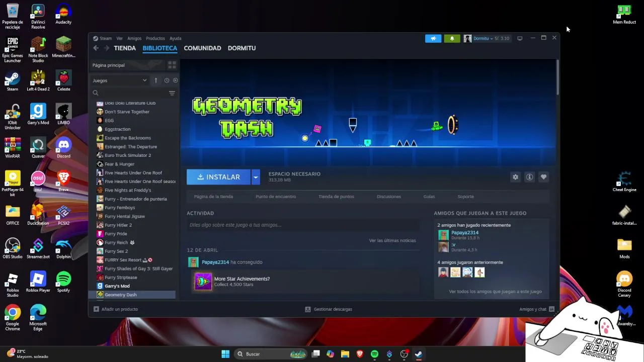Open the Productos menu
Viewport: 644px width, 362px height.
155,38
